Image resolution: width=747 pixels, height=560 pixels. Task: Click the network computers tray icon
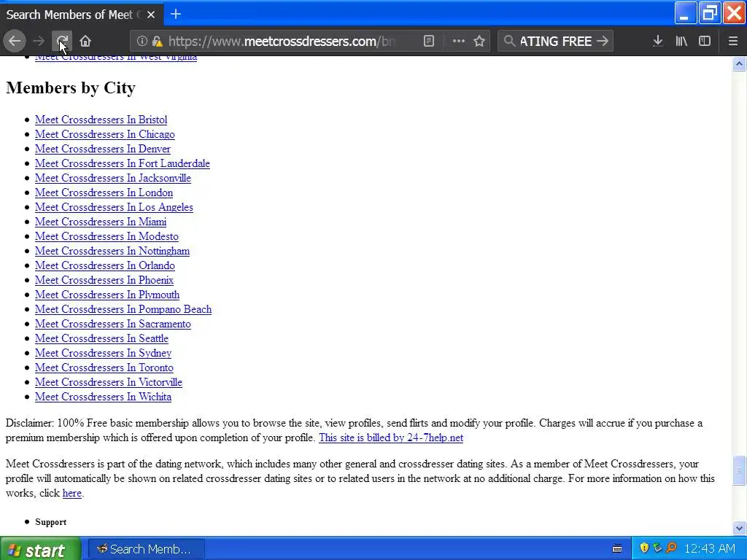[x=657, y=548]
